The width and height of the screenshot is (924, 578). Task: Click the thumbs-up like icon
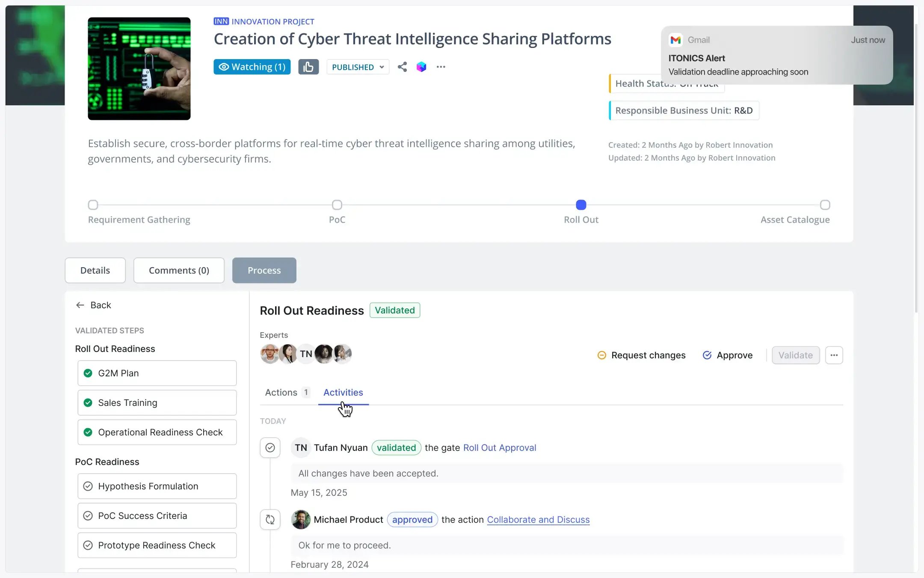308,66
